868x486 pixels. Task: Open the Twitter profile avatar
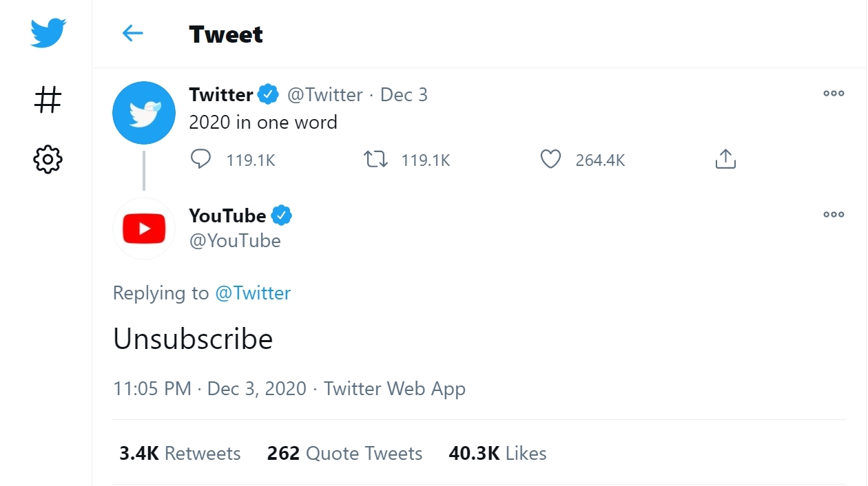[x=144, y=113]
